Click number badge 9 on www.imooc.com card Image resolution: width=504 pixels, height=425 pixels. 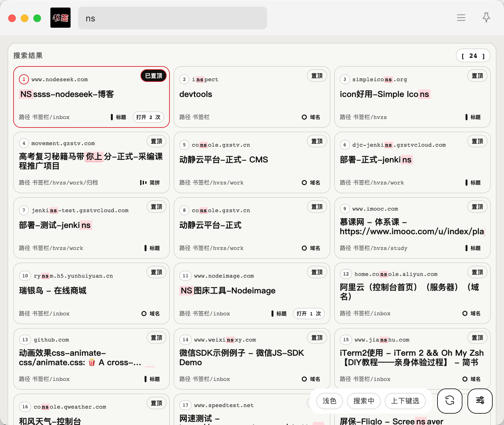pyautogui.click(x=345, y=209)
